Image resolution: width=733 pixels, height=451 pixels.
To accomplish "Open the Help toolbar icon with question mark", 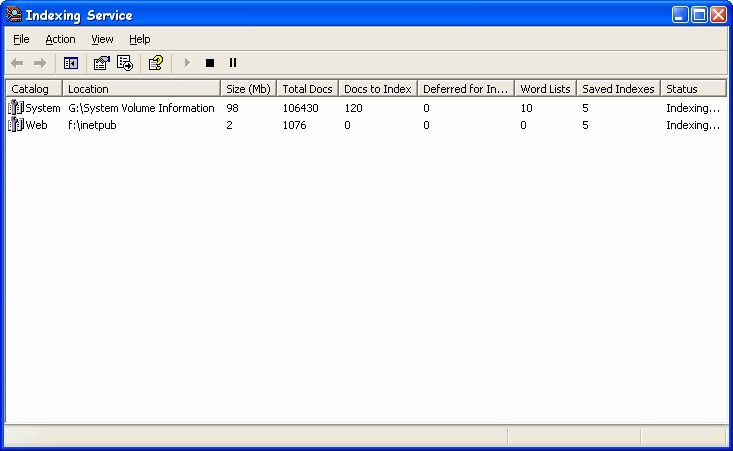I will [156, 63].
